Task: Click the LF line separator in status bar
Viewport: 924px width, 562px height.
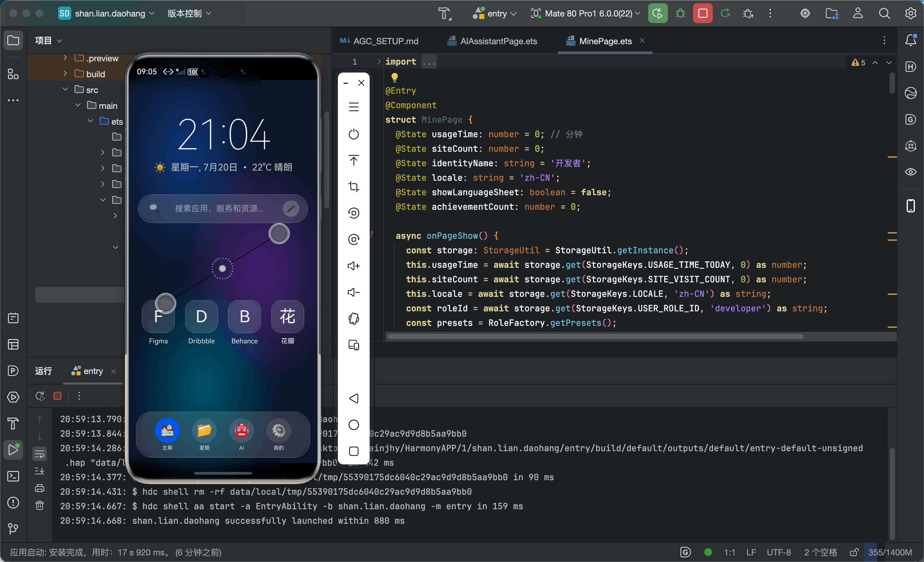Action: tap(751, 552)
